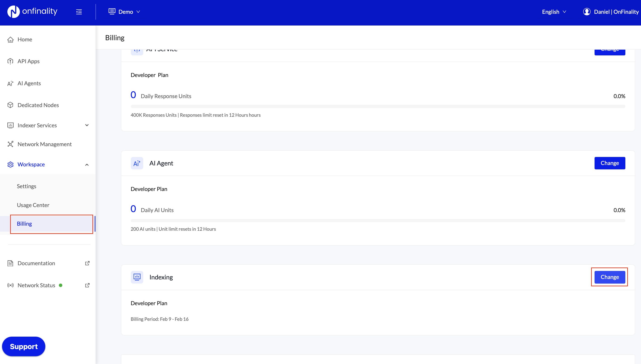Click the user profile avatar icon

[587, 12]
